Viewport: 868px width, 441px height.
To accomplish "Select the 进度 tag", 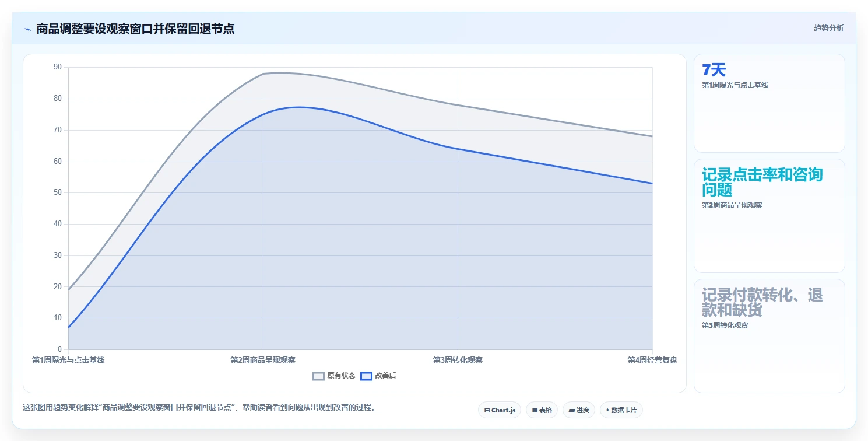I will [579, 410].
